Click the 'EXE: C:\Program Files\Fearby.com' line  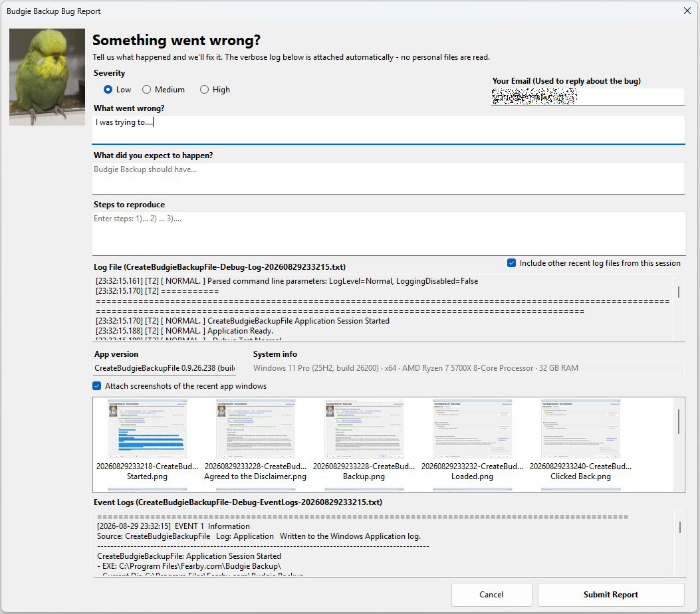189,566
